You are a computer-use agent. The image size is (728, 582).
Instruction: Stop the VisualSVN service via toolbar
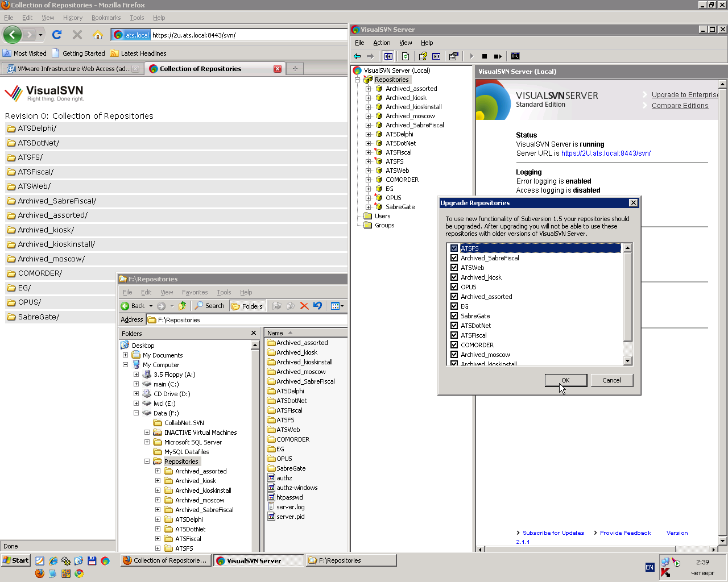pos(485,56)
